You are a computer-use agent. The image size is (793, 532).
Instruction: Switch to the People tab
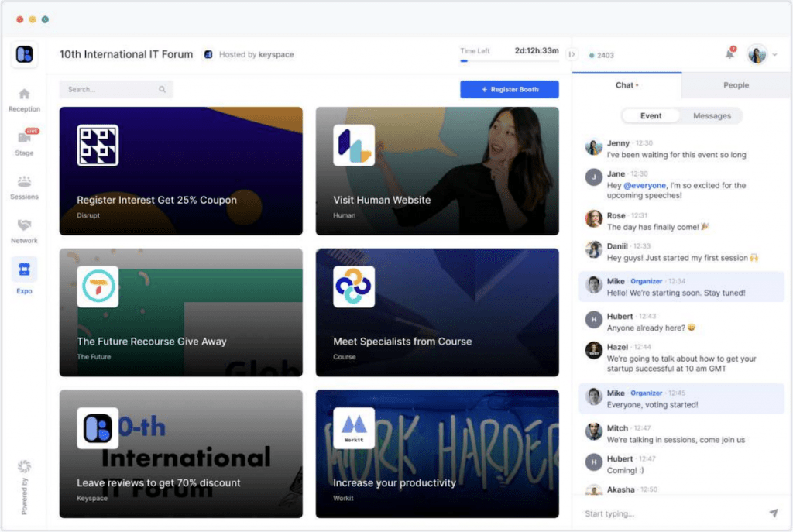[x=736, y=85]
